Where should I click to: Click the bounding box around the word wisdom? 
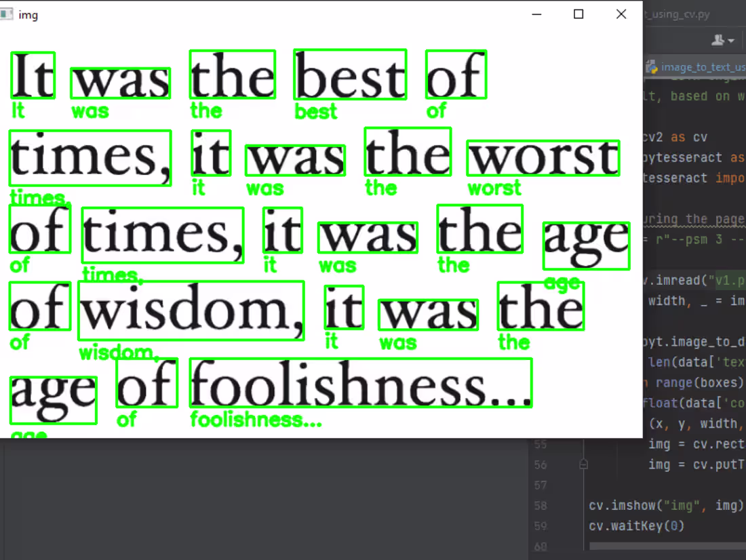click(x=192, y=311)
